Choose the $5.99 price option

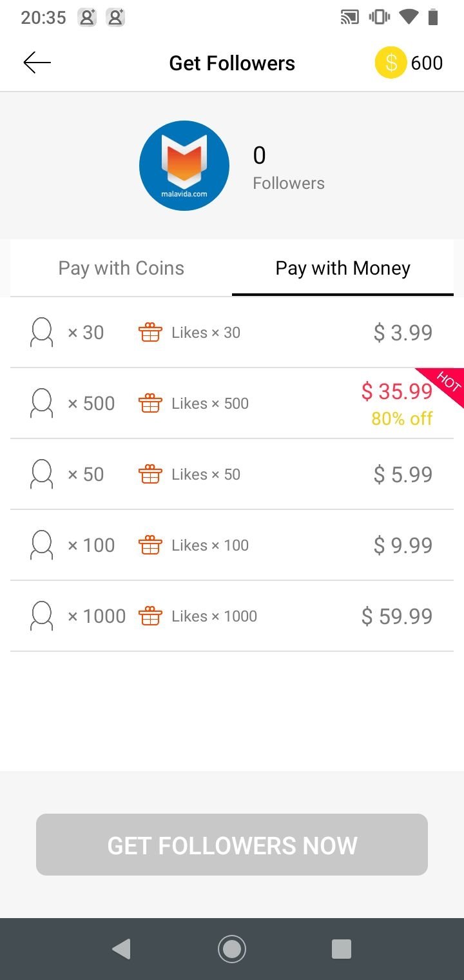pos(403,475)
